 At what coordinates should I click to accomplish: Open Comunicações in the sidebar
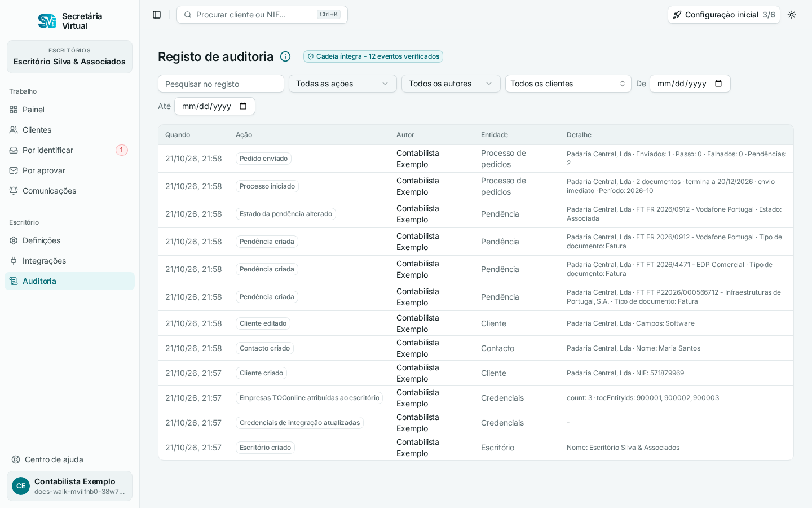click(x=69, y=191)
